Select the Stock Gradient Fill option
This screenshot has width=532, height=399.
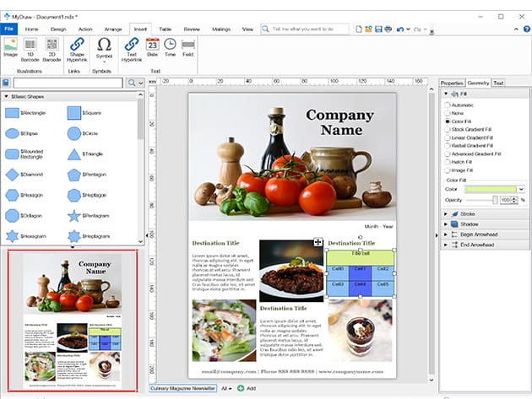448,129
